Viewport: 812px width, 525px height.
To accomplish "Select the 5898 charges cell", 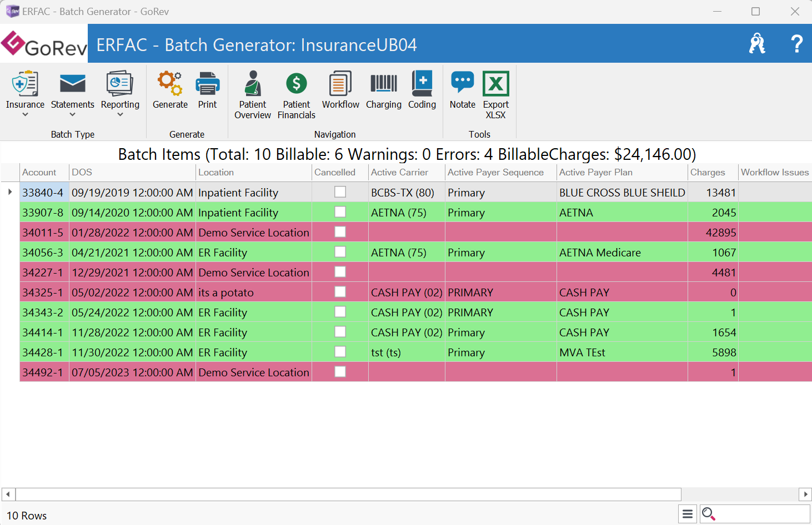I will point(713,352).
